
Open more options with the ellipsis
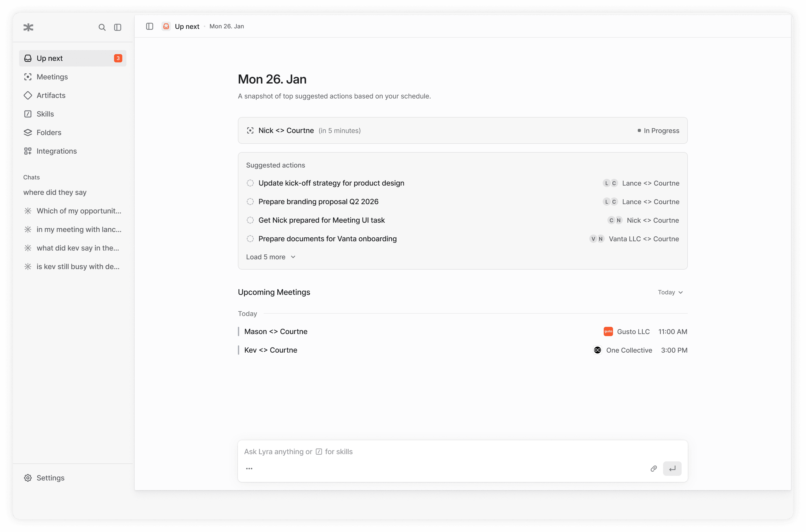pos(249,469)
